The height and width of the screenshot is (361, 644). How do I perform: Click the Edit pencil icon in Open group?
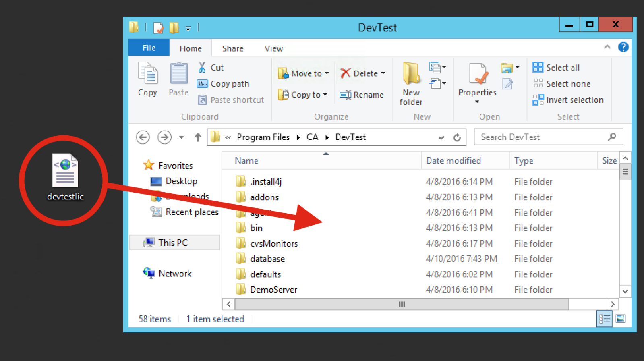click(507, 83)
